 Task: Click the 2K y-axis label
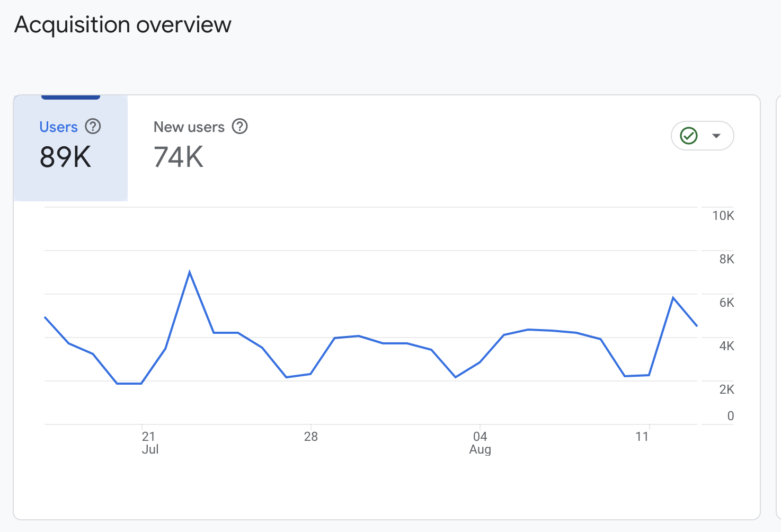pos(727,389)
